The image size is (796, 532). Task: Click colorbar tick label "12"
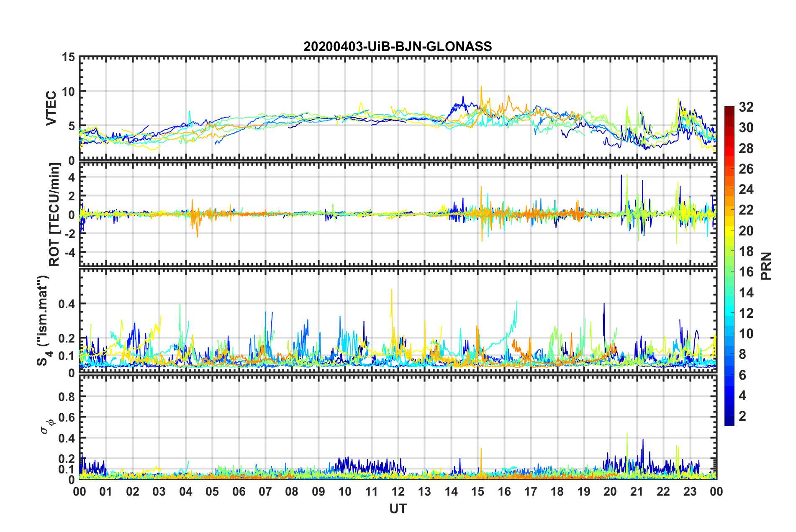click(x=746, y=313)
